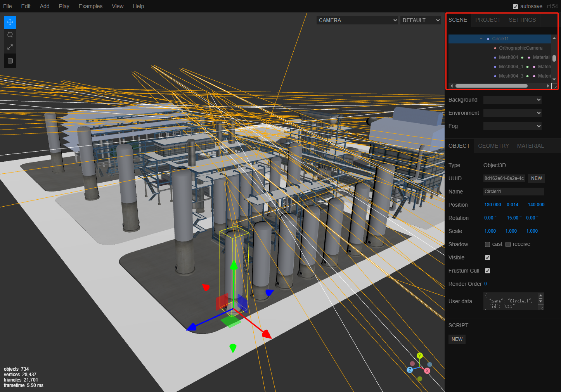561x392 pixels.
Task: Select the translate tool
Action: pyautogui.click(x=10, y=22)
